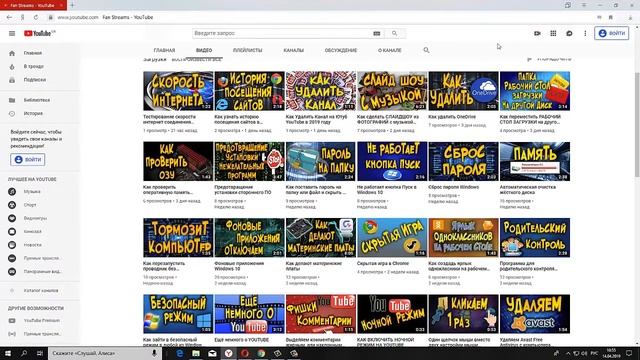The image size is (640, 360).
Task: Open the Тормозит компьютер thumbnail
Action: 178,238
